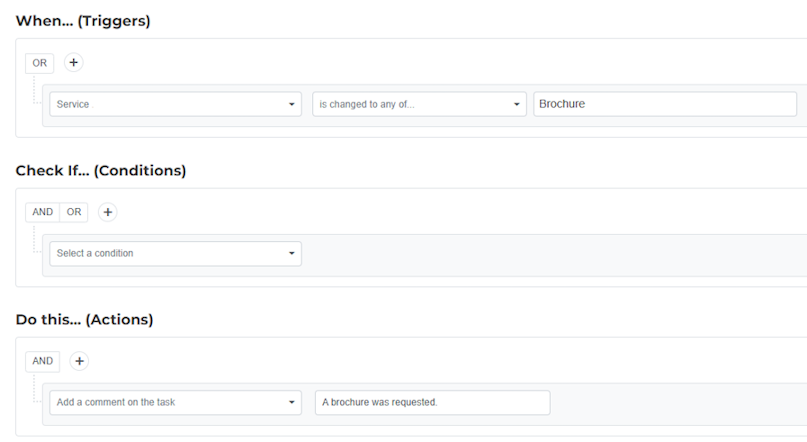Open the 'is changed to any of...' dropdown
This screenshot has width=807, height=442.
pos(419,104)
